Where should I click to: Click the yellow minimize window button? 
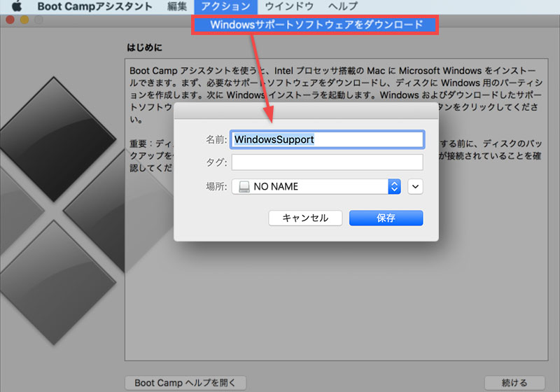coord(24,20)
